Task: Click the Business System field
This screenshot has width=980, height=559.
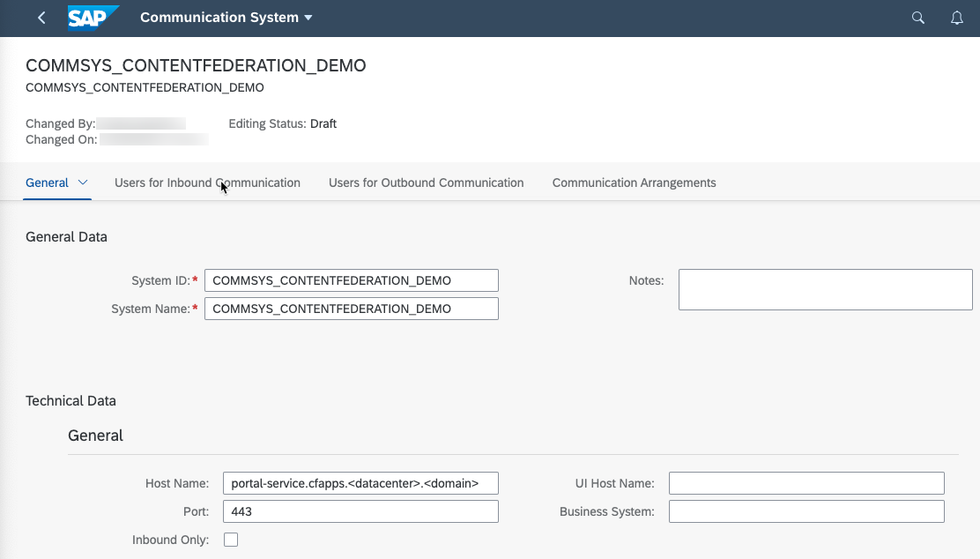Action: pyautogui.click(x=806, y=511)
